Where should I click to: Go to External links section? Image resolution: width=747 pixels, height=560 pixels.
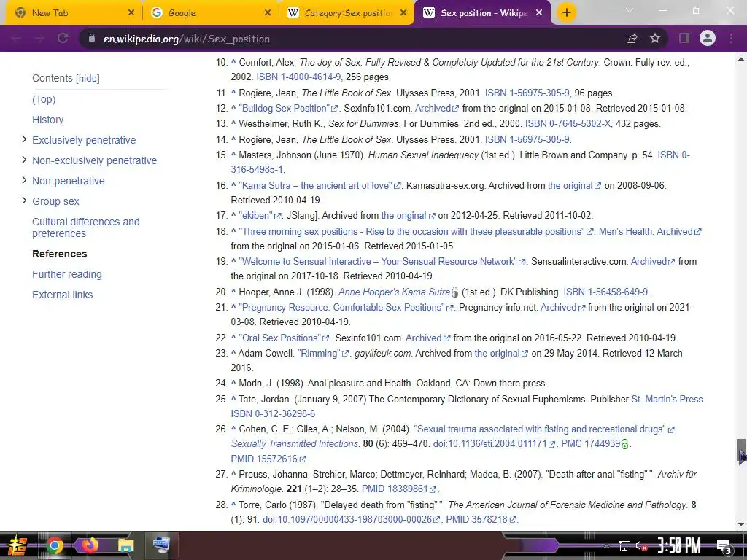(x=63, y=295)
